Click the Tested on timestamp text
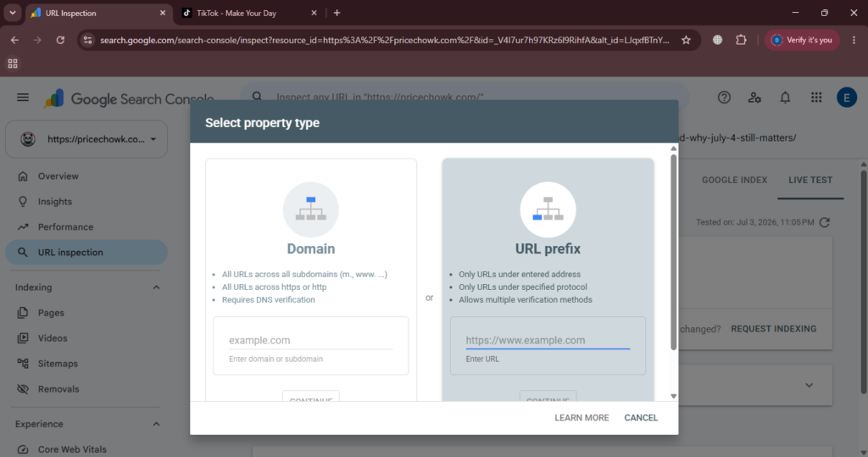Viewport: 868px width, 457px height. coord(755,222)
